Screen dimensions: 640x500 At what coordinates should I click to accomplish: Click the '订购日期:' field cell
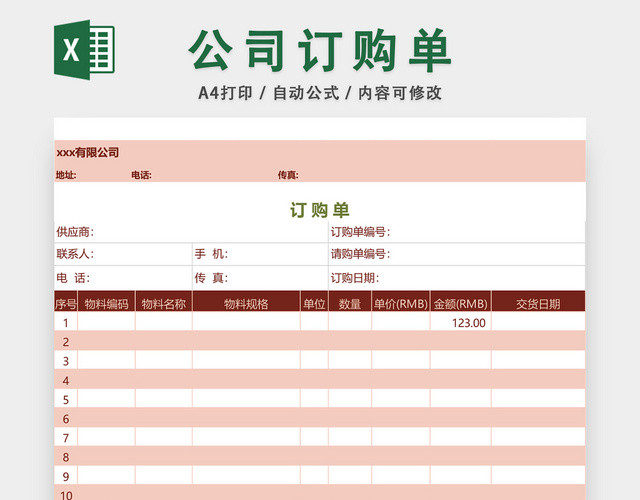pos(457,278)
